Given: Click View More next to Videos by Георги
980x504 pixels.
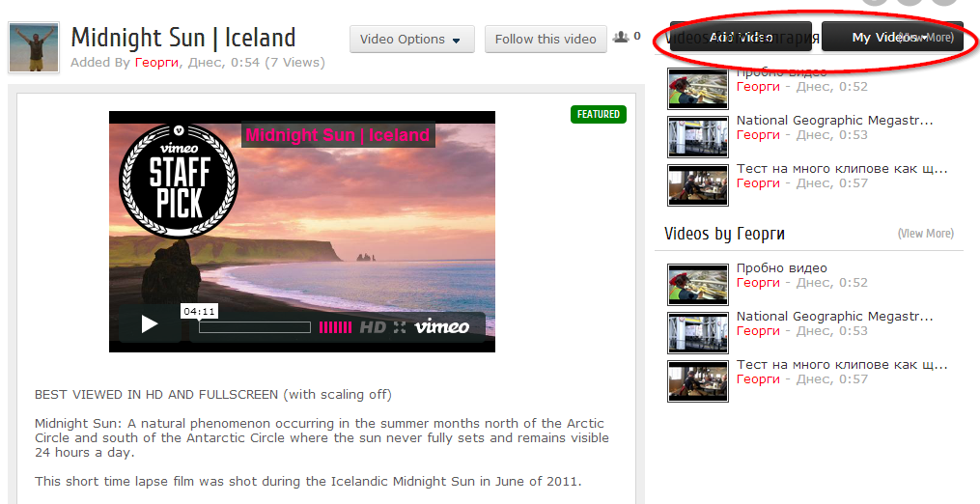Looking at the screenshot, I should coord(926,234).
